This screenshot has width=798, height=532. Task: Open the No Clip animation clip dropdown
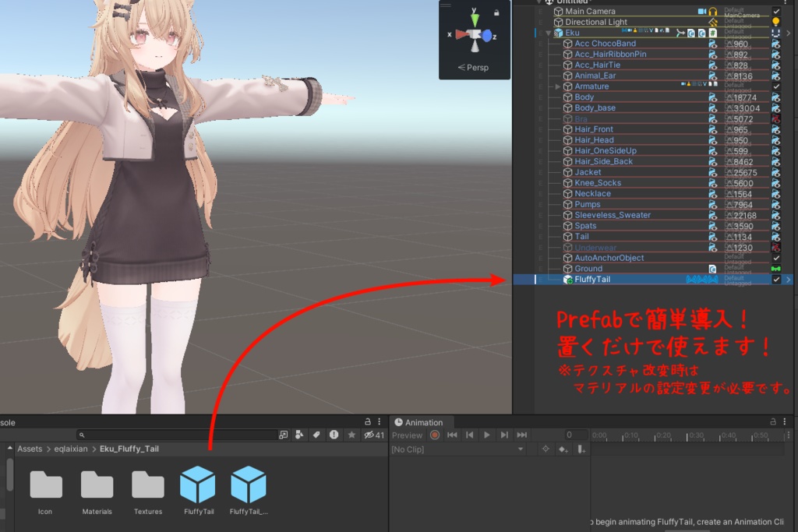click(457, 449)
